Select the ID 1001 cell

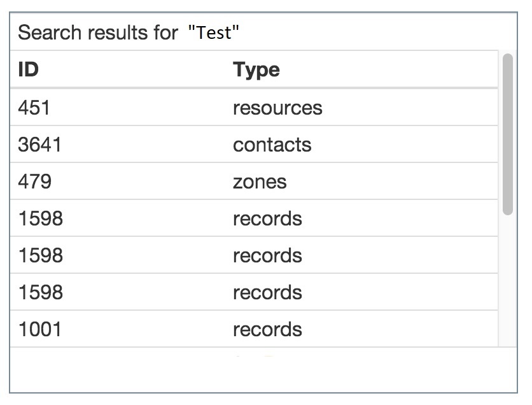pyautogui.click(x=39, y=329)
